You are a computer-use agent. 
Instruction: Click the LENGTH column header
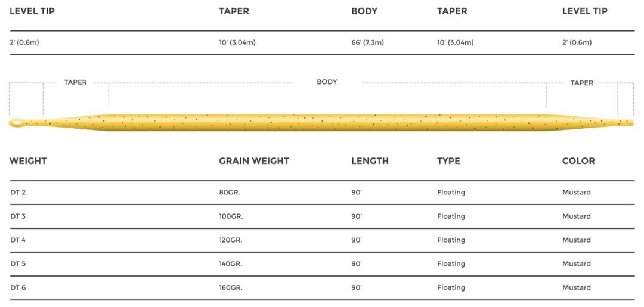(x=370, y=161)
